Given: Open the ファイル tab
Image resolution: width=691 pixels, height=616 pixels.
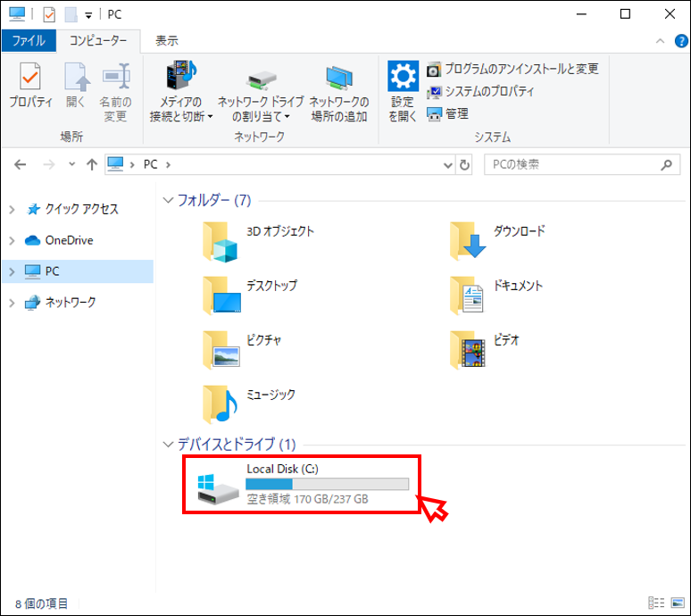Looking at the screenshot, I should 29,41.
